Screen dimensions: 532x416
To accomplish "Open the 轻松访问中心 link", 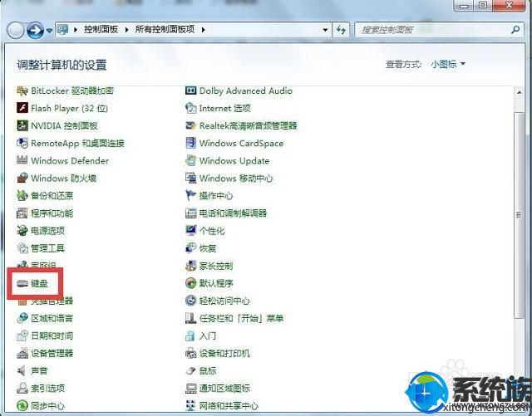I will click(224, 301).
